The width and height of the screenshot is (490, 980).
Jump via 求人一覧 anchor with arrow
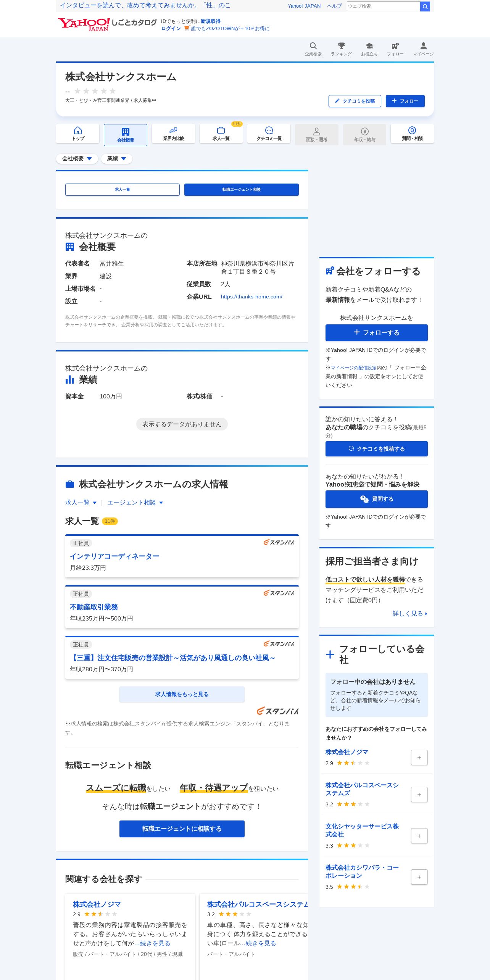click(81, 503)
